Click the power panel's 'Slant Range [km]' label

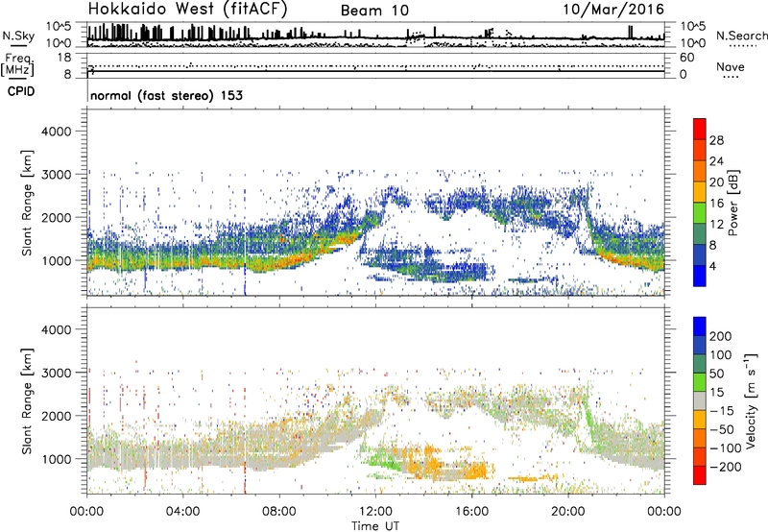point(27,203)
